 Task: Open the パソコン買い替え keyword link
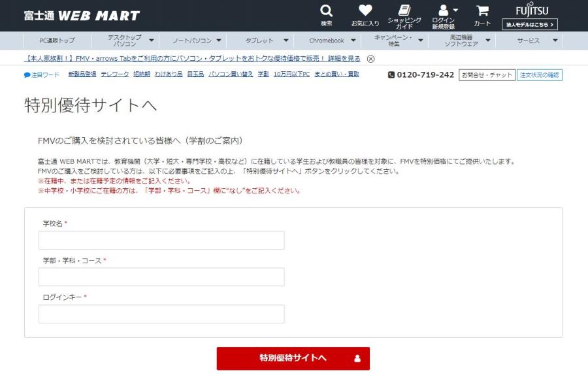(x=231, y=74)
